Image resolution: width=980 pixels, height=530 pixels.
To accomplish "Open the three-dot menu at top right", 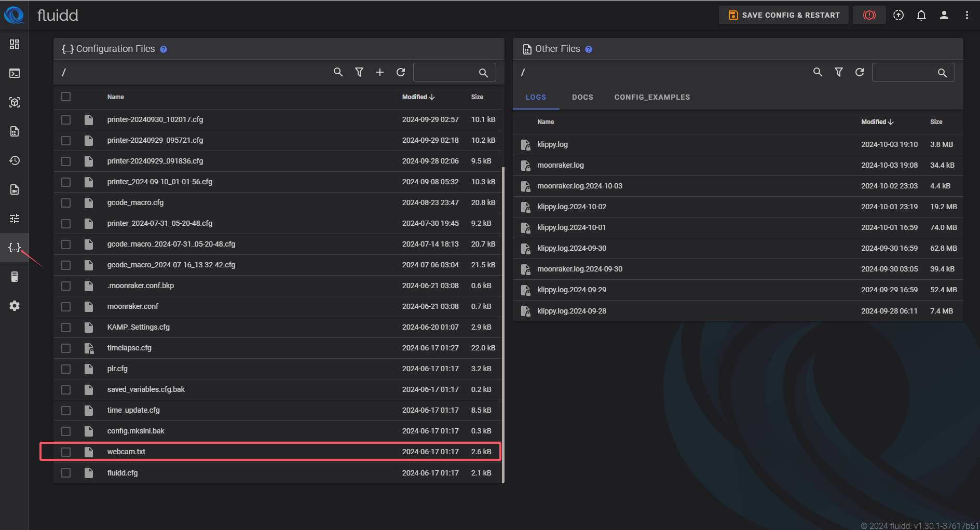I will coord(967,15).
